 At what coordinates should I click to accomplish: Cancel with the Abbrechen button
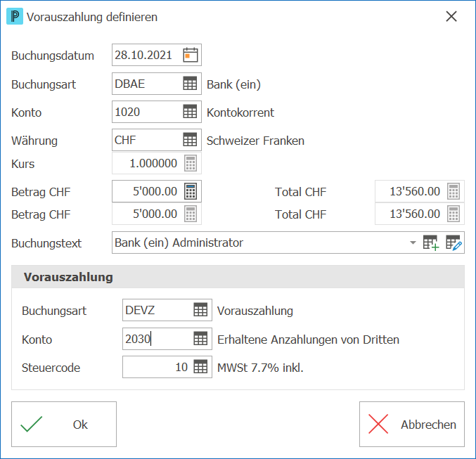click(412, 424)
